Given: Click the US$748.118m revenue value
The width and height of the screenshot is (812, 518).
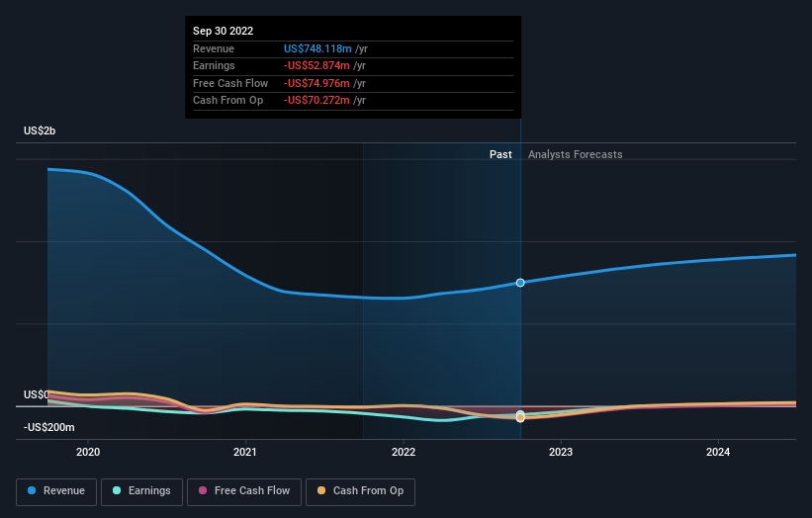Looking at the screenshot, I should pyautogui.click(x=317, y=48).
